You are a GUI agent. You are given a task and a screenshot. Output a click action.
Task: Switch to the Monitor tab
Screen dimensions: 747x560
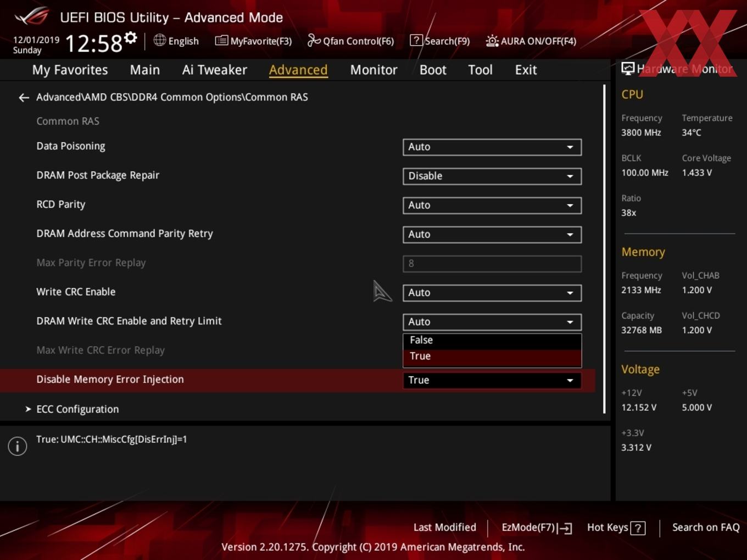tap(374, 70)
